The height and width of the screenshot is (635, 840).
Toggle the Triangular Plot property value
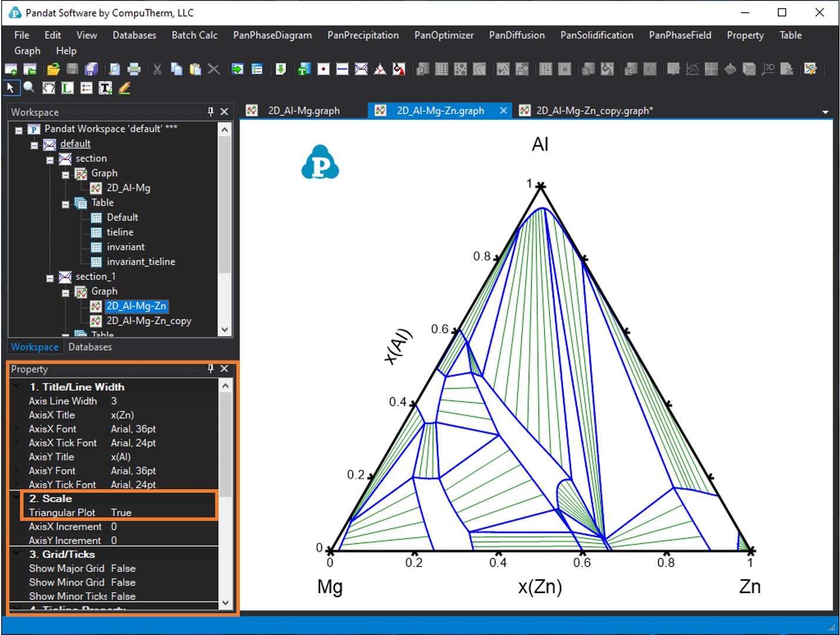pos(121,513)
